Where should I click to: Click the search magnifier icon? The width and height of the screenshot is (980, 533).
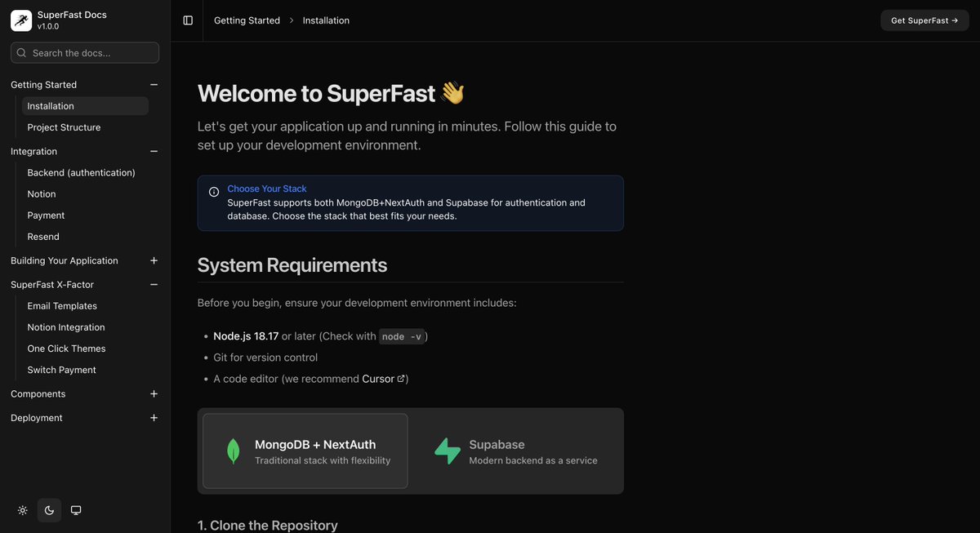tap(21, 52)
